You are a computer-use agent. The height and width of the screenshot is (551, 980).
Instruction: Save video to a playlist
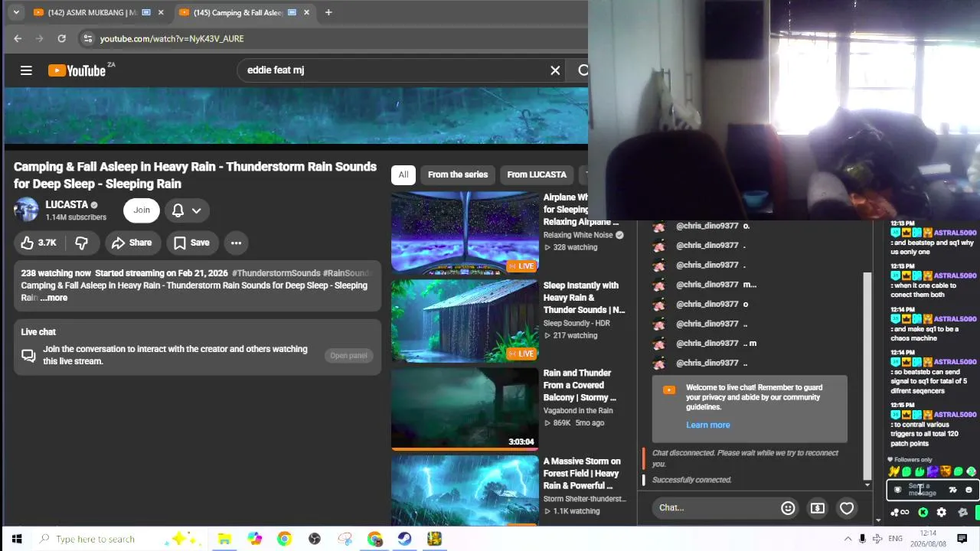(191, 243)
